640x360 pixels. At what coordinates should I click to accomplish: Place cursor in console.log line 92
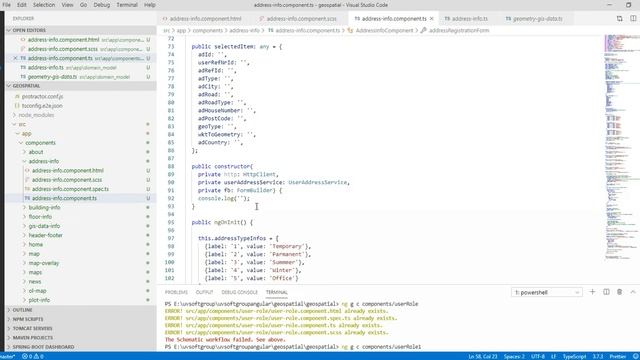pos(224,199)
